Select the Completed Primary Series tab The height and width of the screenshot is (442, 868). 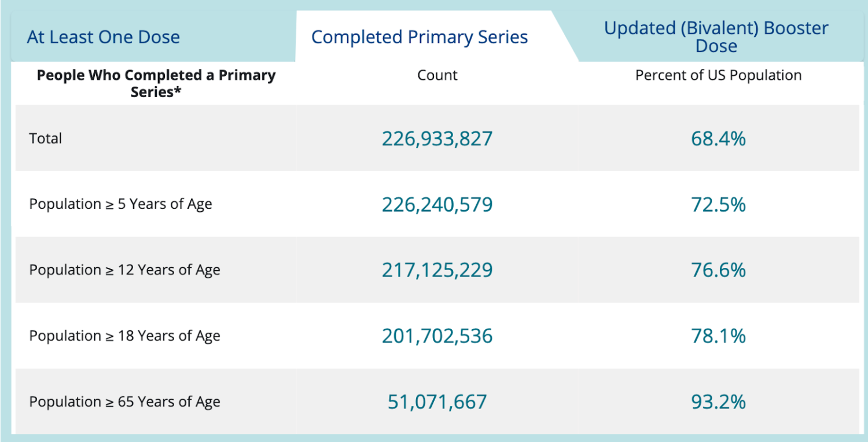420,37
